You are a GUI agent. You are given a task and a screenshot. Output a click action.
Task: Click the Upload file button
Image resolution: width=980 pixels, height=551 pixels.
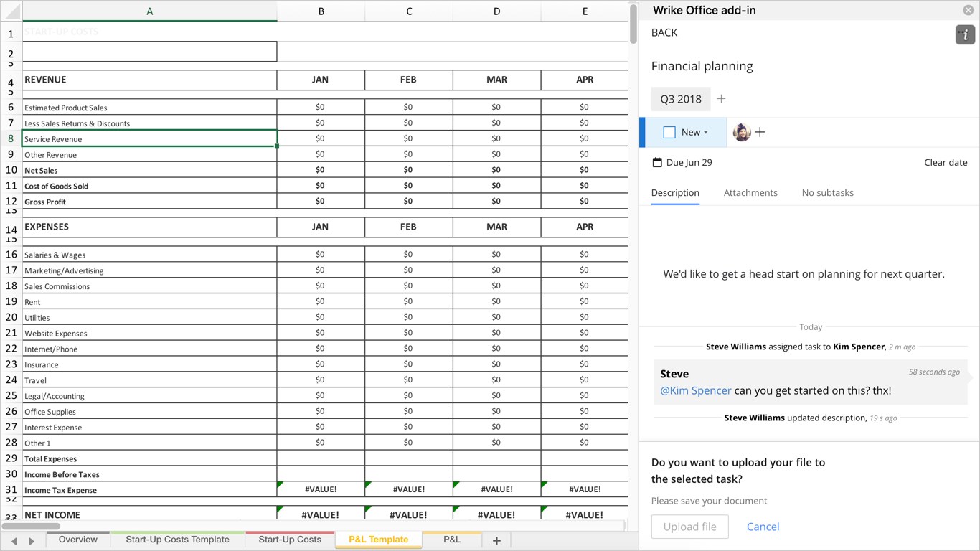[x=689, y=527]
